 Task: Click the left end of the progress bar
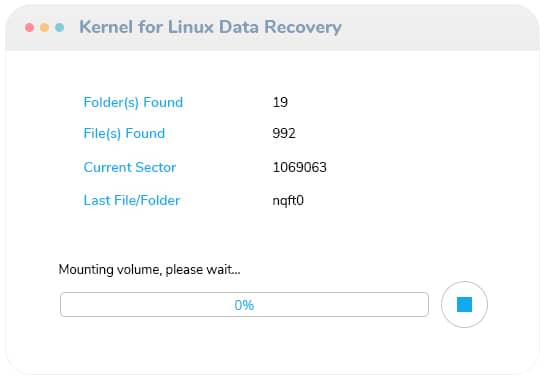click(66, 305)
